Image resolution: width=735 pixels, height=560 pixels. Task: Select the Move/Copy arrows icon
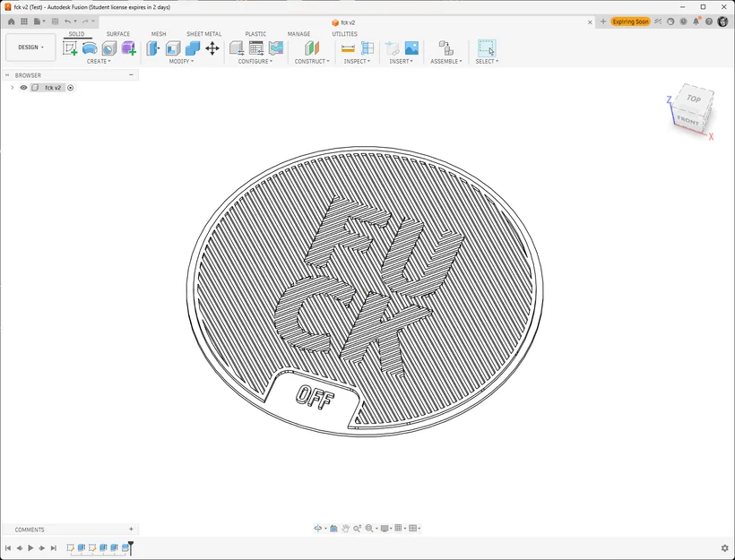212,47
